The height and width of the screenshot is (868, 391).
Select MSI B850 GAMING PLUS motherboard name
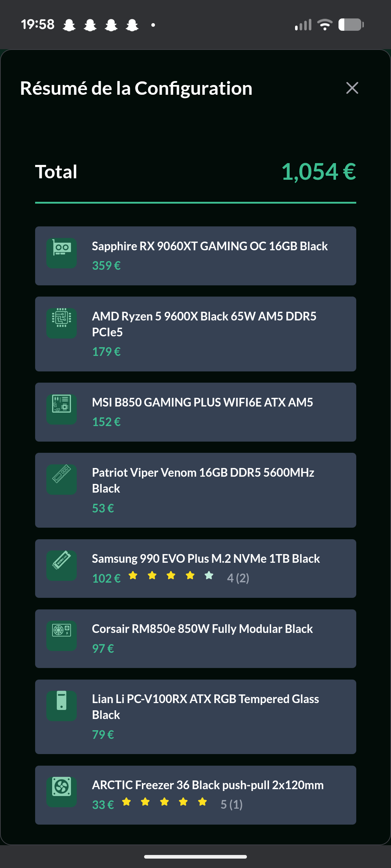click(x=202, y=403)
